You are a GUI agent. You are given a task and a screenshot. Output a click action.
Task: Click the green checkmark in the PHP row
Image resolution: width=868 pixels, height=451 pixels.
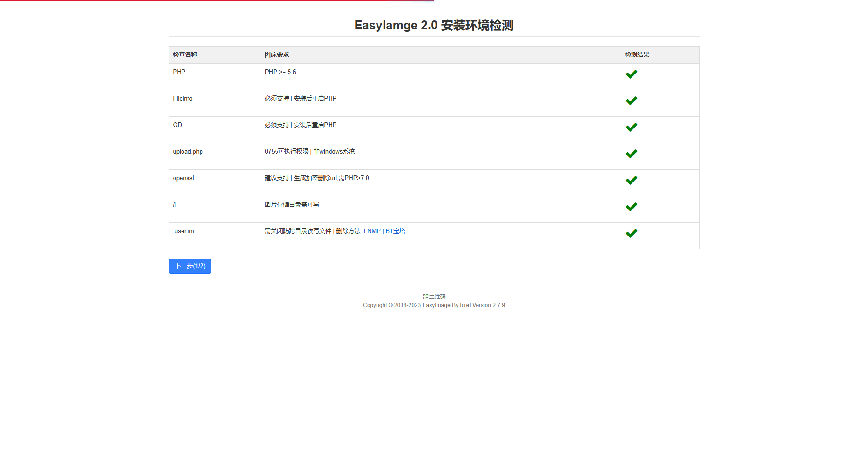631,74
